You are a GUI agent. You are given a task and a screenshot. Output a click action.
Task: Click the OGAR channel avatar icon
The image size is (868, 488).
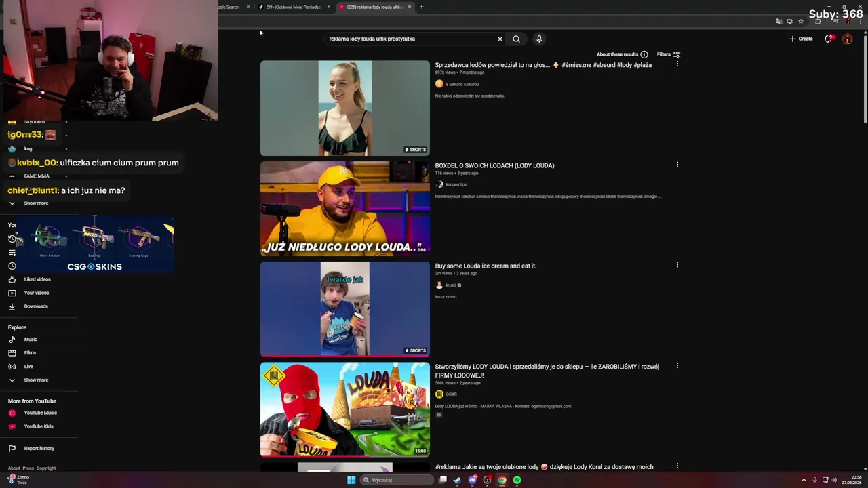pos(439,394)
